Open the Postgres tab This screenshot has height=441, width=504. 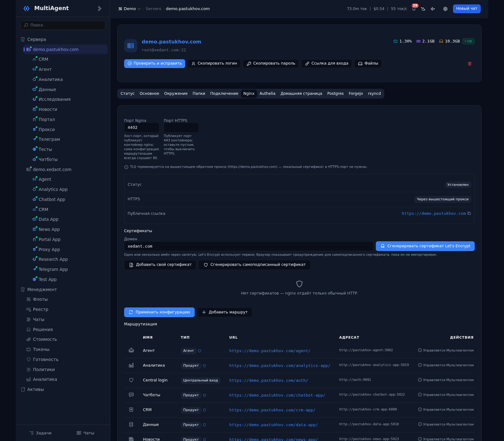click(x=335, y=94)
